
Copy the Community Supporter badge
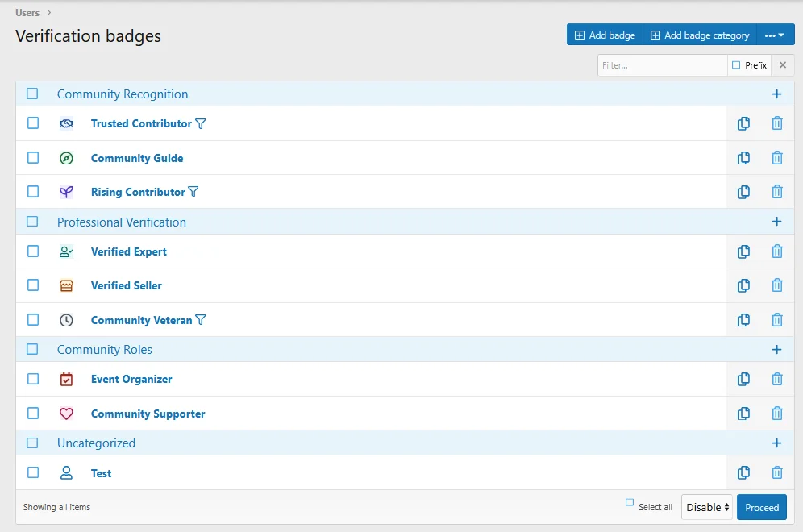(x=743, y=414)
